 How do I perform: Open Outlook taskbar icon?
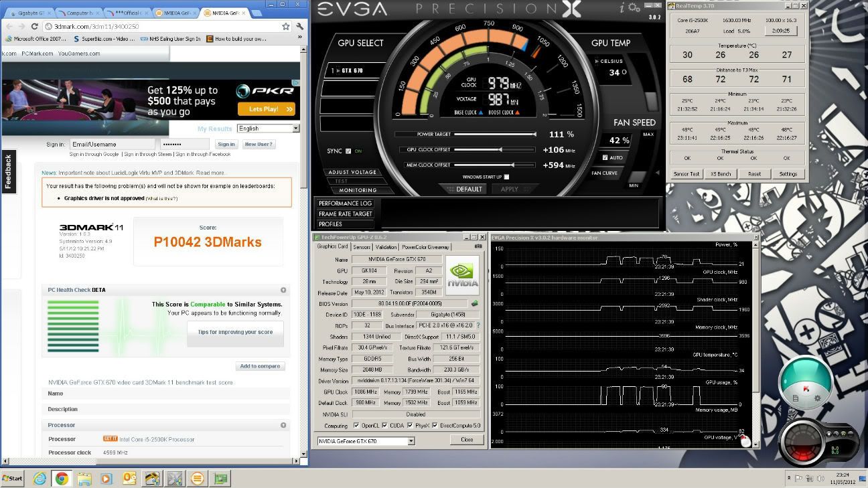click(x=129, y=479)
